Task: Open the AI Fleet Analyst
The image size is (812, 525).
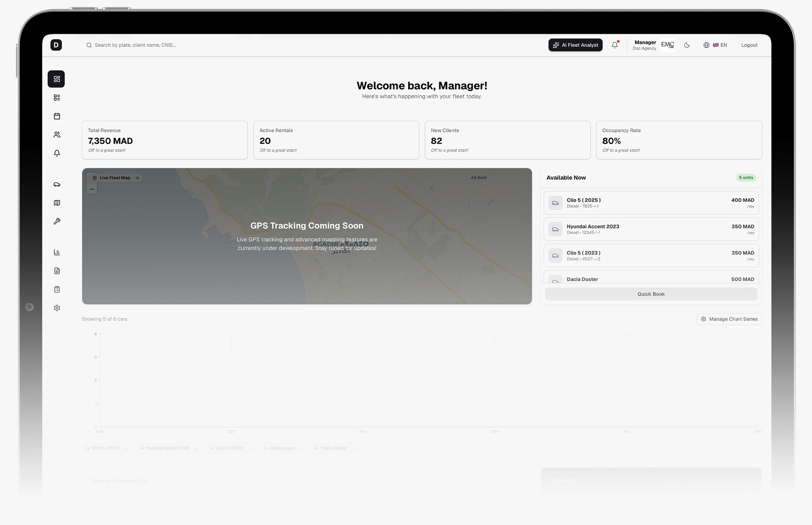Action: tap(575, 45)
